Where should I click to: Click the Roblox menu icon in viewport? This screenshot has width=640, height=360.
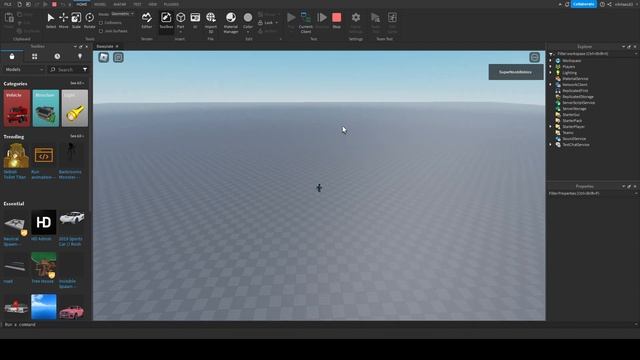tap(104, 57)
